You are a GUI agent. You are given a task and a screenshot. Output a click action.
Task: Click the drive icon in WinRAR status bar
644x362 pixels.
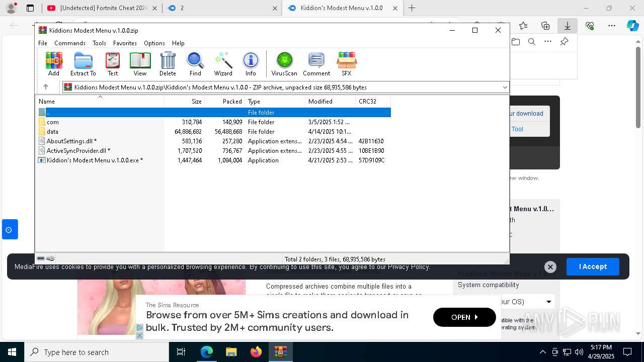click(x=41, y=258)
